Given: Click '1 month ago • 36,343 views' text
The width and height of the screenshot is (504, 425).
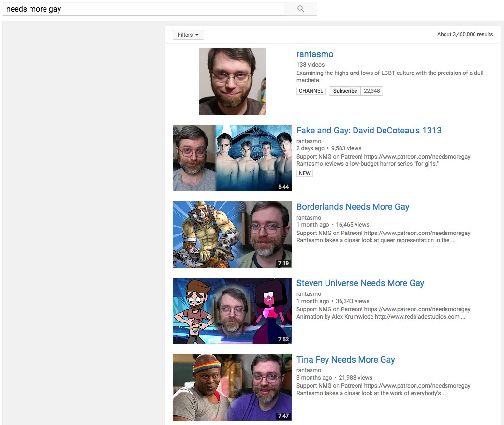Looking at the screenshot, I should click(333, 301).
